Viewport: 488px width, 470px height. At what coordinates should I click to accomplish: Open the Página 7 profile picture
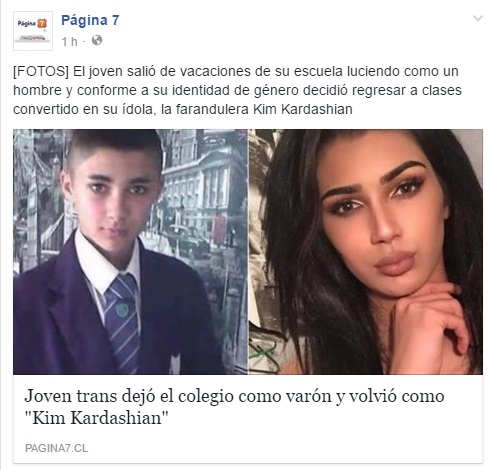pos(33,31)
